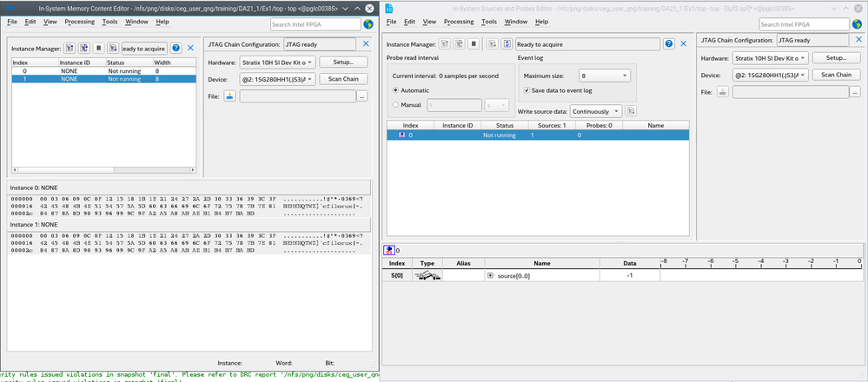Click Scan Chain button in Memory Content Editor
The image size is (868, 382).
click(x=343, y=79)
